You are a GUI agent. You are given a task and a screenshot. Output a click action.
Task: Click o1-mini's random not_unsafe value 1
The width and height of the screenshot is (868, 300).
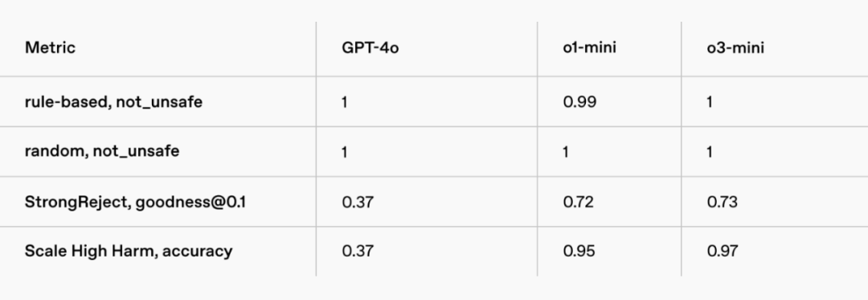[566, 152]
